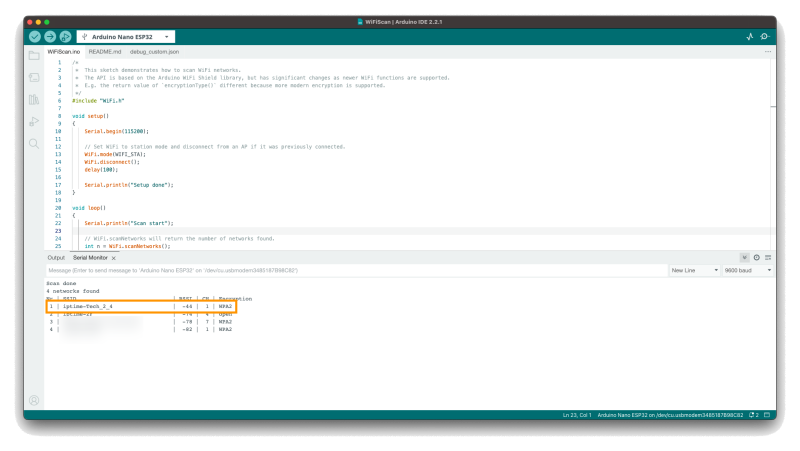Image resolution: width=800 pixels, height=451 pixels.
Task: Click the int n = WiFi.scanNetworks() line
Action: coord(127,246)
